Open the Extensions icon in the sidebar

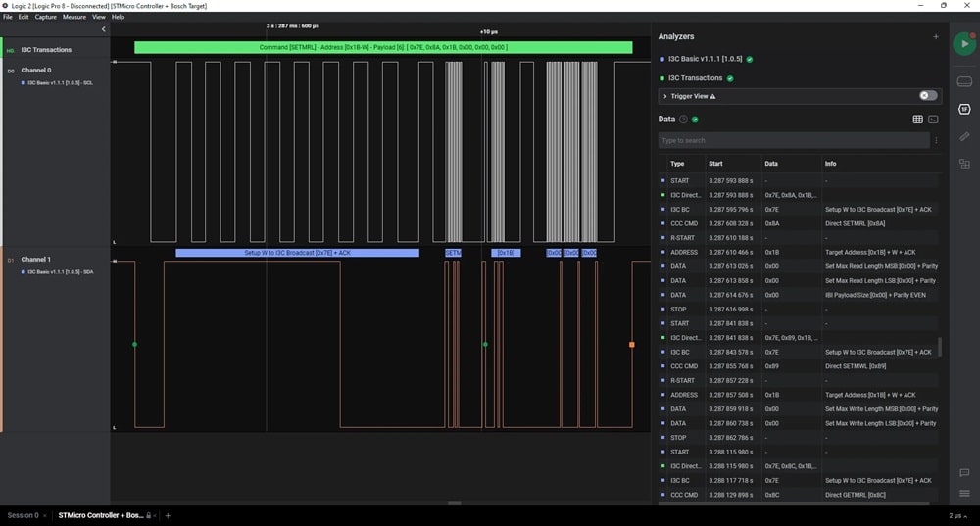[964, 164]
